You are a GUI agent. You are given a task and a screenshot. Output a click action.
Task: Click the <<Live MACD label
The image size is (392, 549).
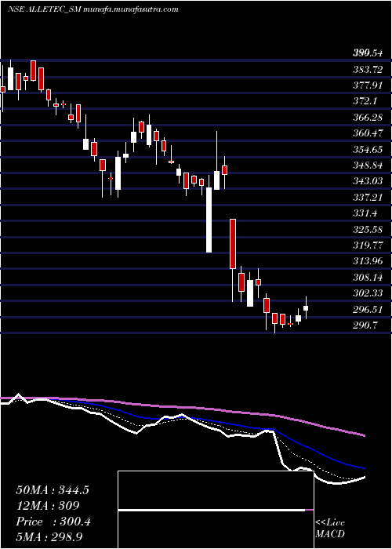point(330,529)
